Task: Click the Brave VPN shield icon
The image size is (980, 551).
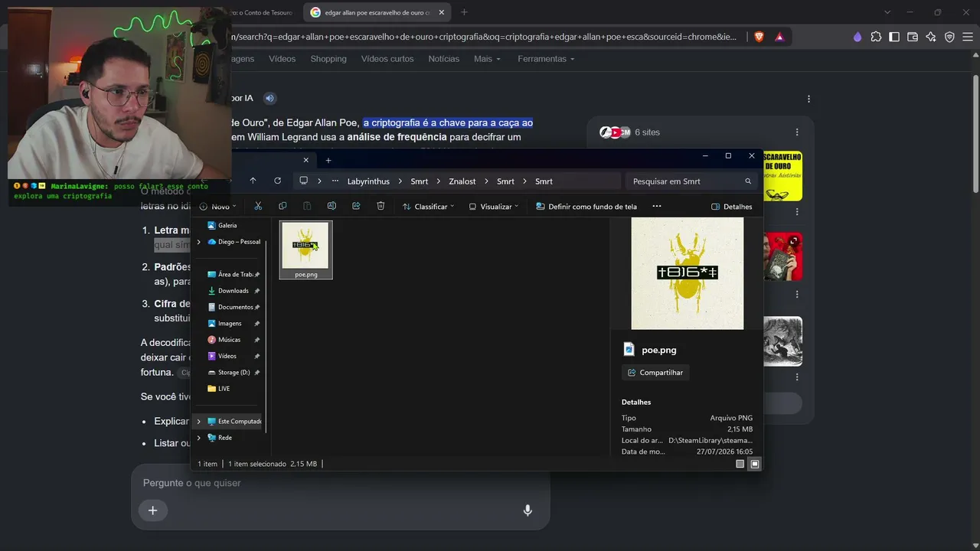Action: (x=949, y=37)
